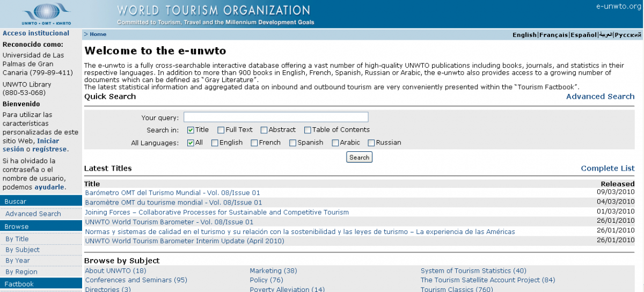Switch site language to English
644x292 pixels.
pyautogui.click(x=524, y=35)
